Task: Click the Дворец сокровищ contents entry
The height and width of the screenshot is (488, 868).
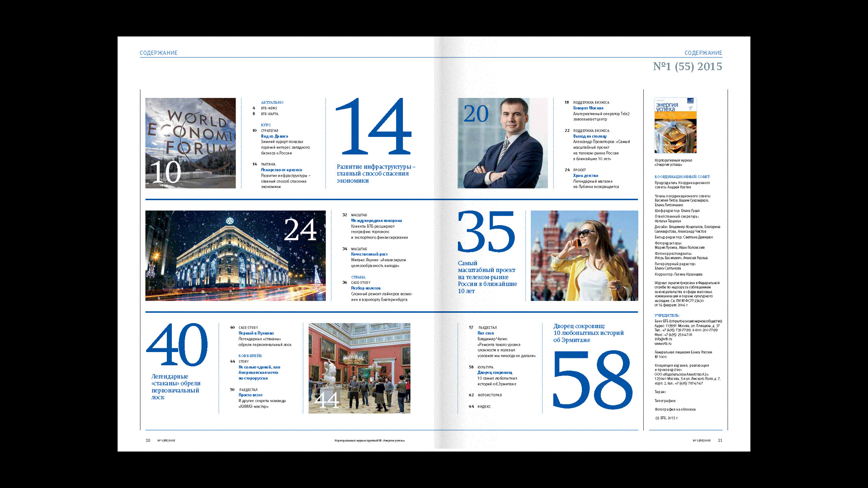Action: [x=495, y=372]
